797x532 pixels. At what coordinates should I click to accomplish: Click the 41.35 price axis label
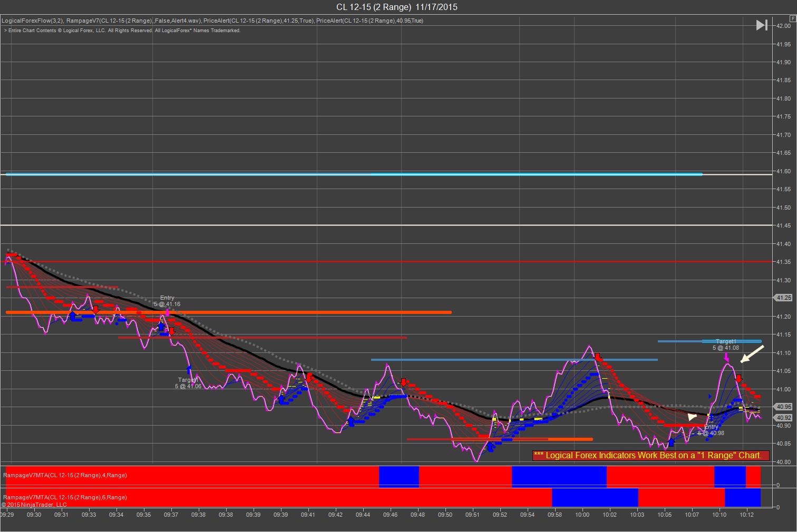pos(783,262)
